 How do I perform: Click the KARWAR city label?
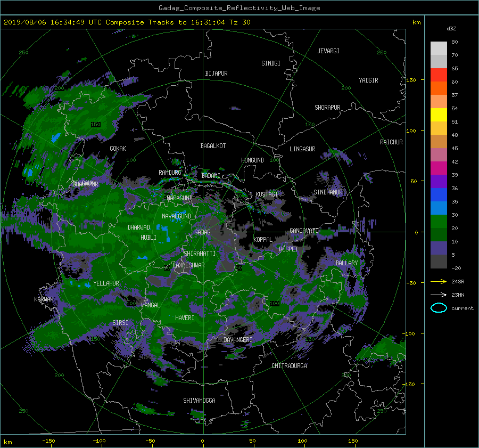(44, 299)
